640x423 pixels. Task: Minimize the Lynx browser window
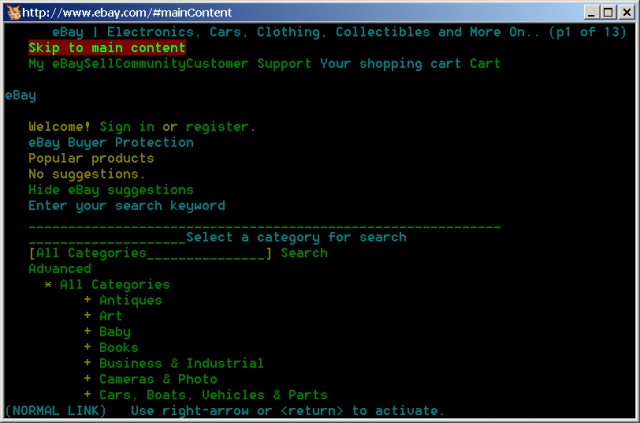(x=591, y=13)
